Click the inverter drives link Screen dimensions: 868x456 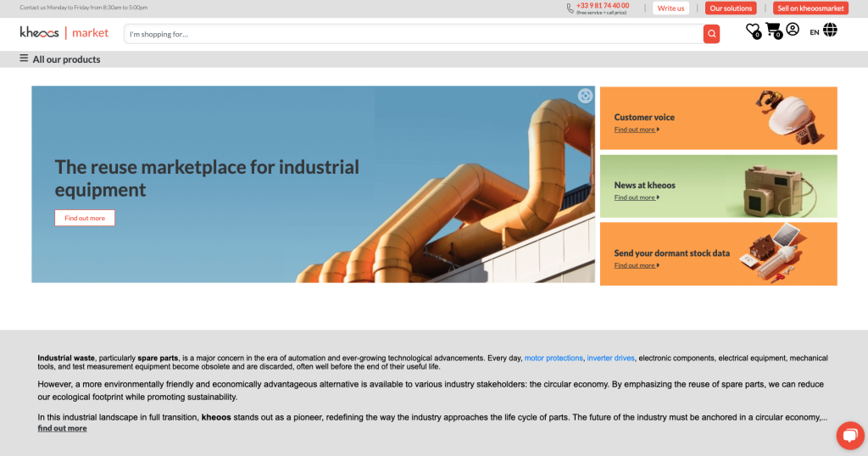coord(610,358)
